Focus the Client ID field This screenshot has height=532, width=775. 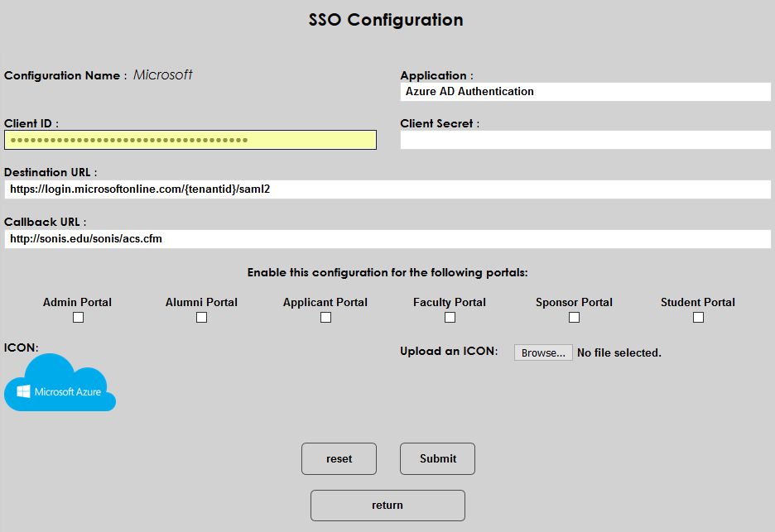click(190, 140)
